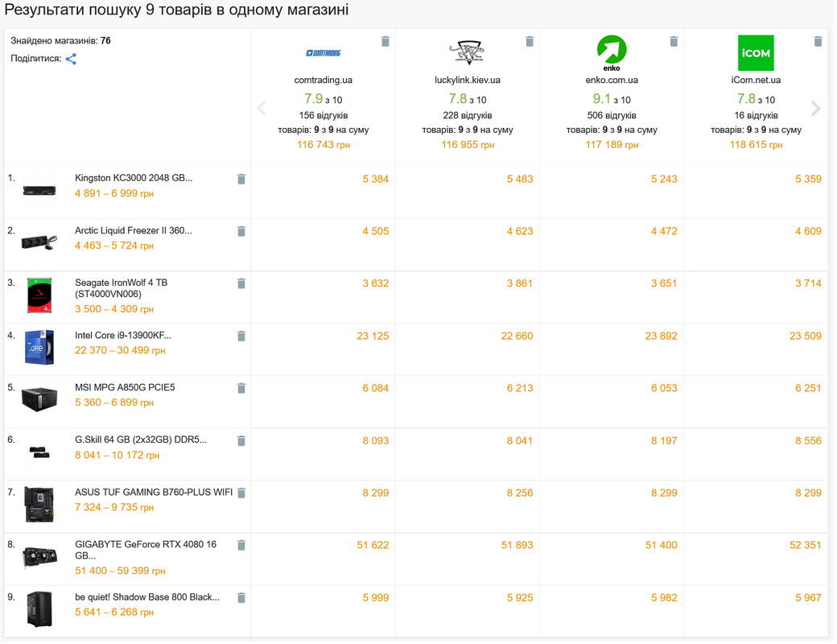Remove be quiet! Shadow Base item

(241, 598)
